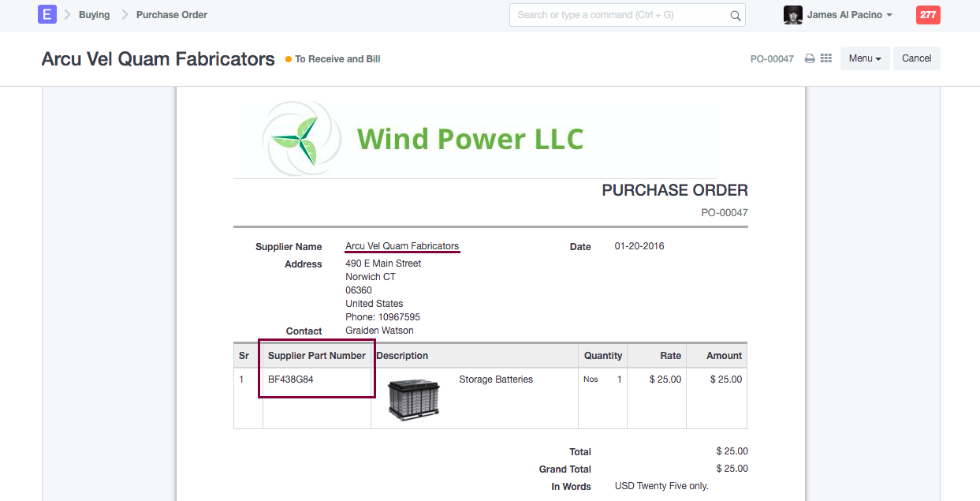
Task: Open the 277 notifications badge
Action: click(928, 15)
